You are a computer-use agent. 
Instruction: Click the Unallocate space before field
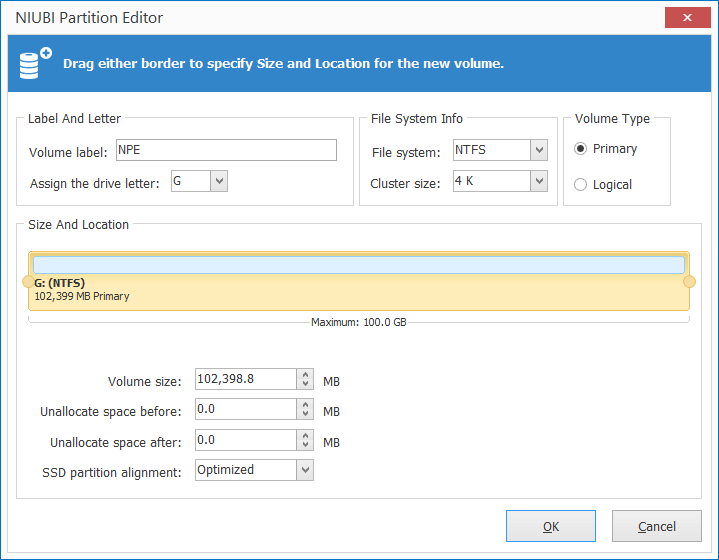coord(246,410)
